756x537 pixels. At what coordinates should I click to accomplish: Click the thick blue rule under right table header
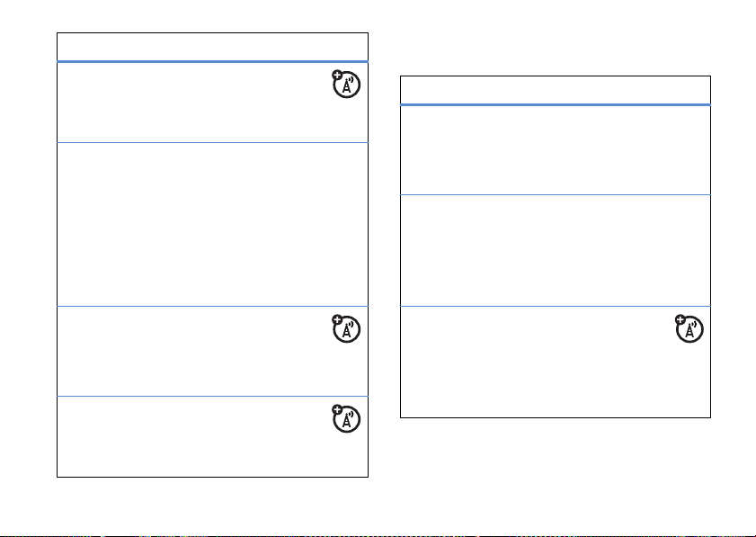pyautogui.click(x=555, y=104)
